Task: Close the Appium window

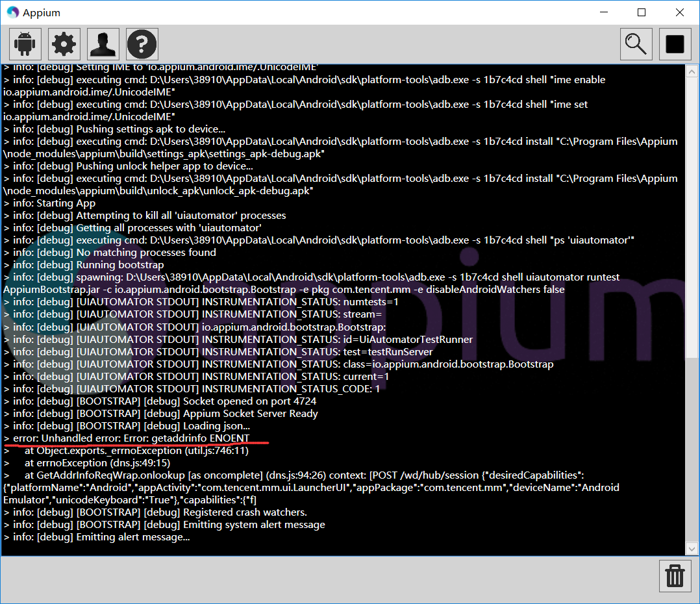Action: click(679, 12)
